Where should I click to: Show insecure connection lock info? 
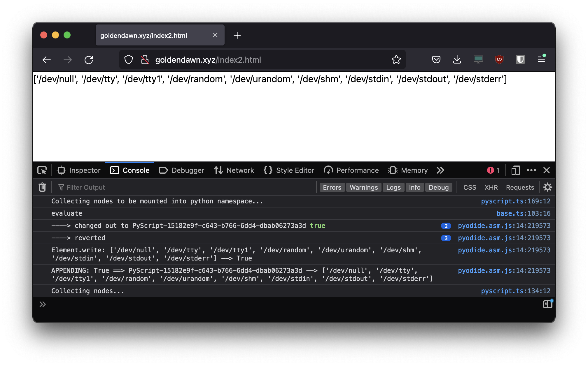[x=145, y=60]
